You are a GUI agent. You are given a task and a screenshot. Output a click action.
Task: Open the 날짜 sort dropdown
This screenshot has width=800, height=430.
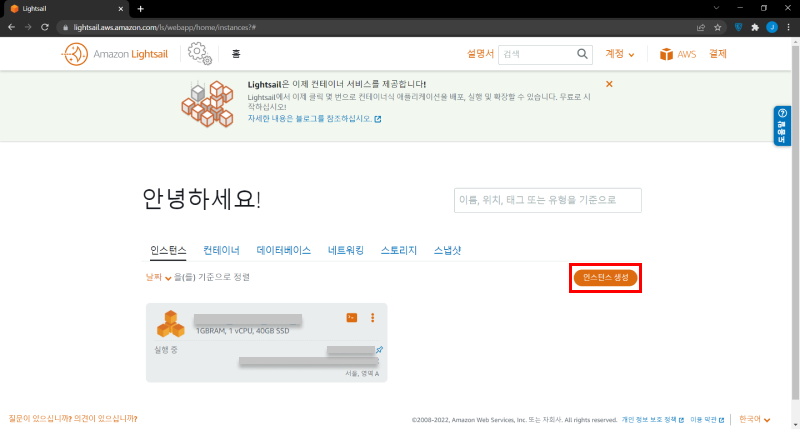click(x=158, y=277)
